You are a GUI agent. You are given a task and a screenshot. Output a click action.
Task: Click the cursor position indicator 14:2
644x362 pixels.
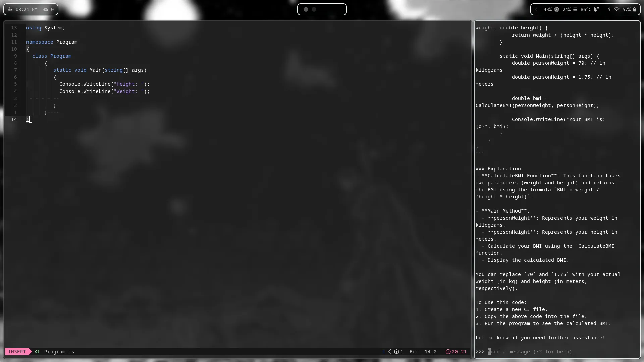431,352
